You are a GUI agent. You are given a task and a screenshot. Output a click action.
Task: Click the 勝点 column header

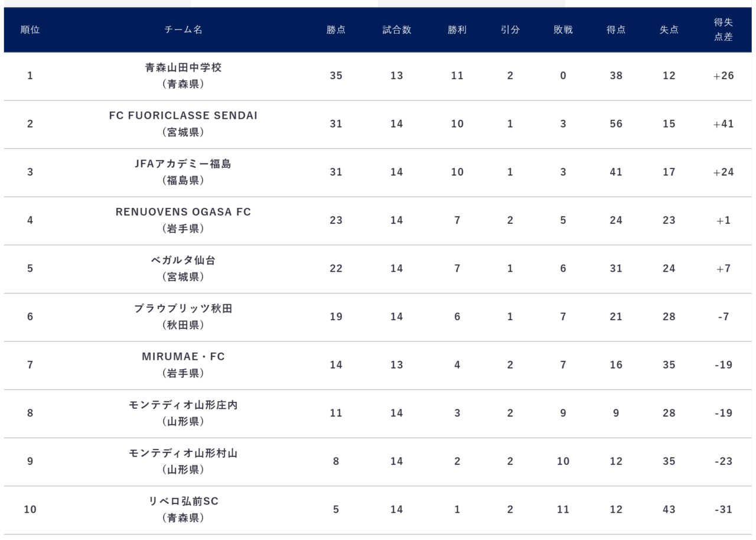point(336,30)
